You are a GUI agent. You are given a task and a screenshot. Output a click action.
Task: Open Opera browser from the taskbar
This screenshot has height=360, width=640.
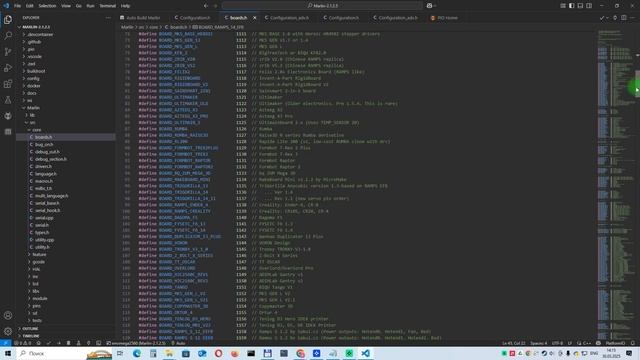click(218, 353)
